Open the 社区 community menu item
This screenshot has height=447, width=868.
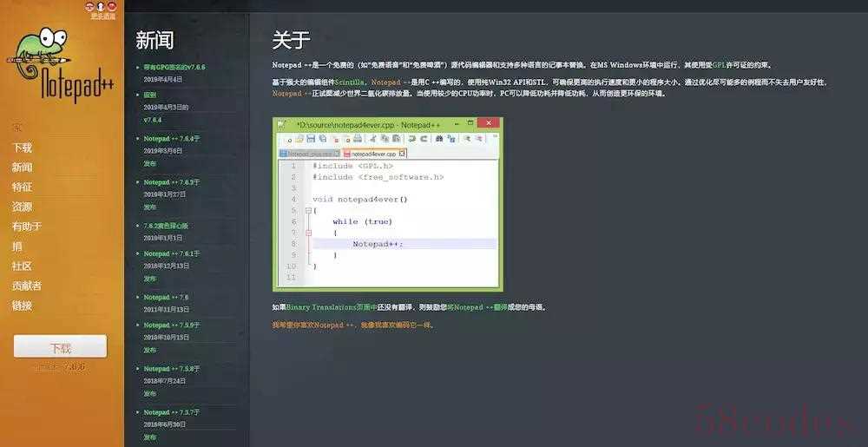click(23, 266)
